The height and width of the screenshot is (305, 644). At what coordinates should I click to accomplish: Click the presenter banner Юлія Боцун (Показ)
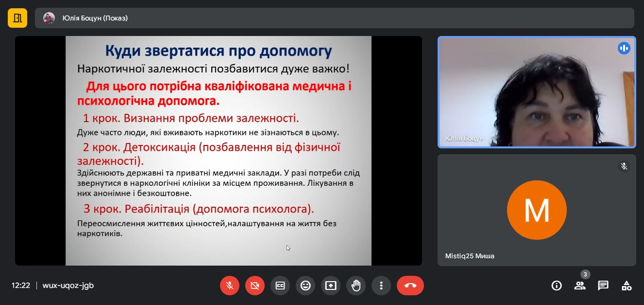pyautogui.click(x=95, y=18)
